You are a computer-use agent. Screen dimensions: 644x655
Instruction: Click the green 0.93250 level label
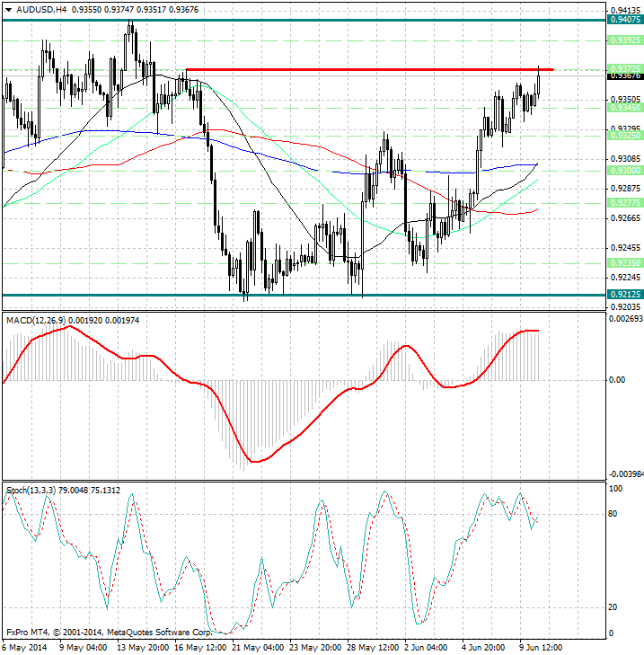click(x=624, y=134)
